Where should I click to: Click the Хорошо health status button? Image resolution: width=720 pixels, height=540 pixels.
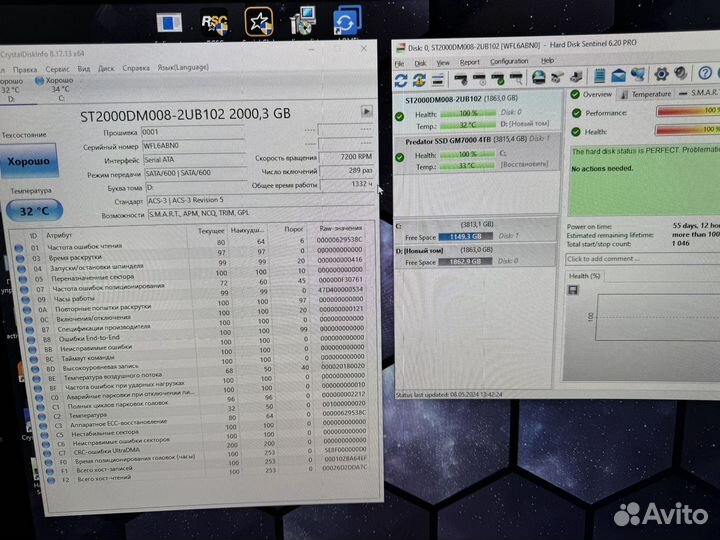click(x=29, y=161)
